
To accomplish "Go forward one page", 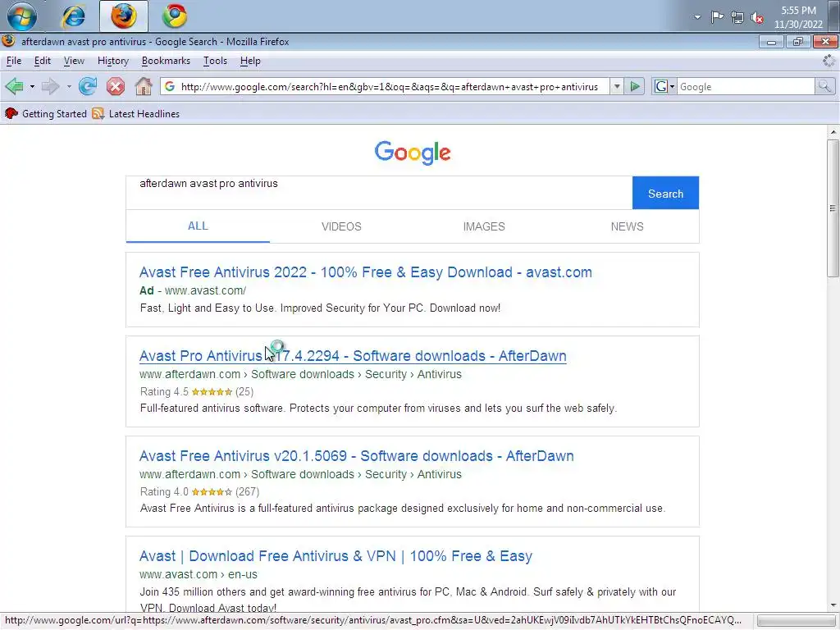I will point(50,86).
